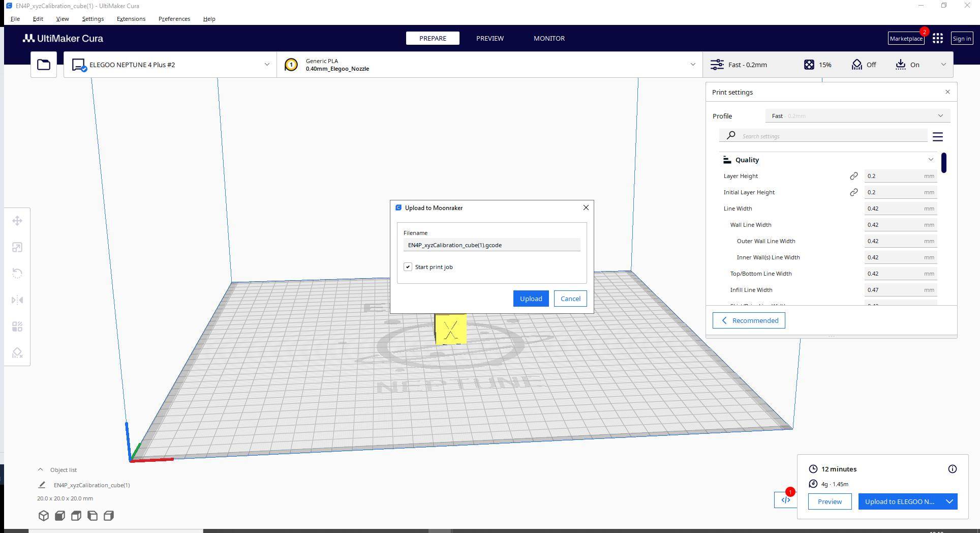Expand the printer selection dropdown
980x533 pixels.
click(x=267, y=65)
